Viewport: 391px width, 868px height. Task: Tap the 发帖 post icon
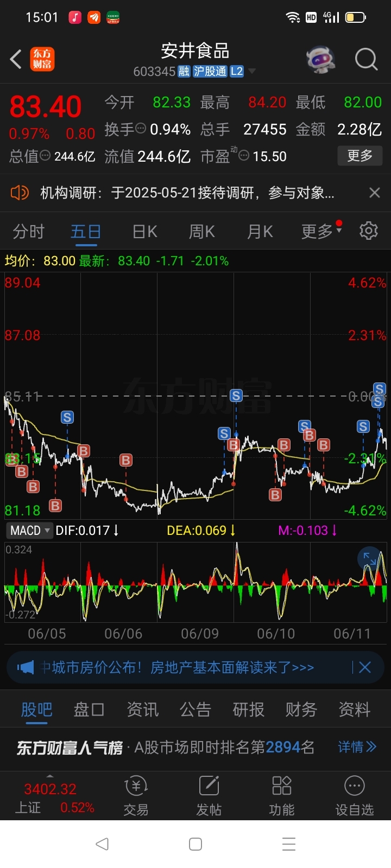click(209, 796)
